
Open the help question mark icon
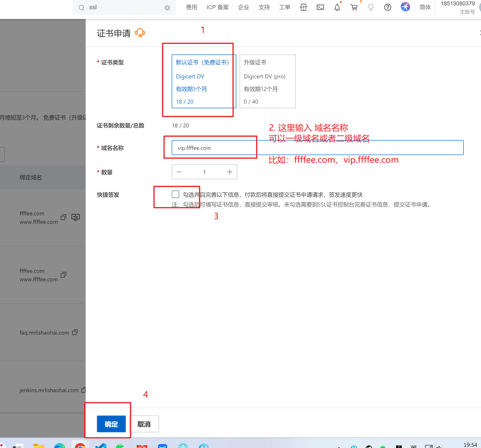[388, 7]
